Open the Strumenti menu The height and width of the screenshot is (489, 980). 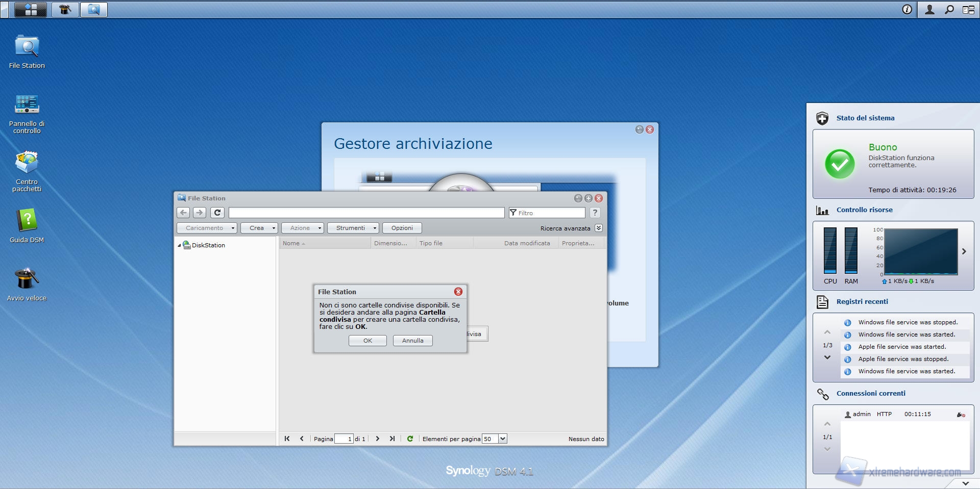click(353, 228)
